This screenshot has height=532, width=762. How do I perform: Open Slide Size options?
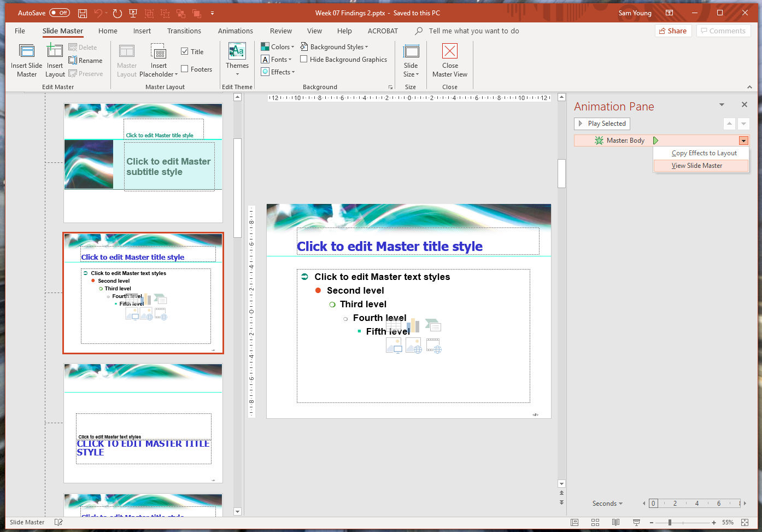(x=411, y=60)
